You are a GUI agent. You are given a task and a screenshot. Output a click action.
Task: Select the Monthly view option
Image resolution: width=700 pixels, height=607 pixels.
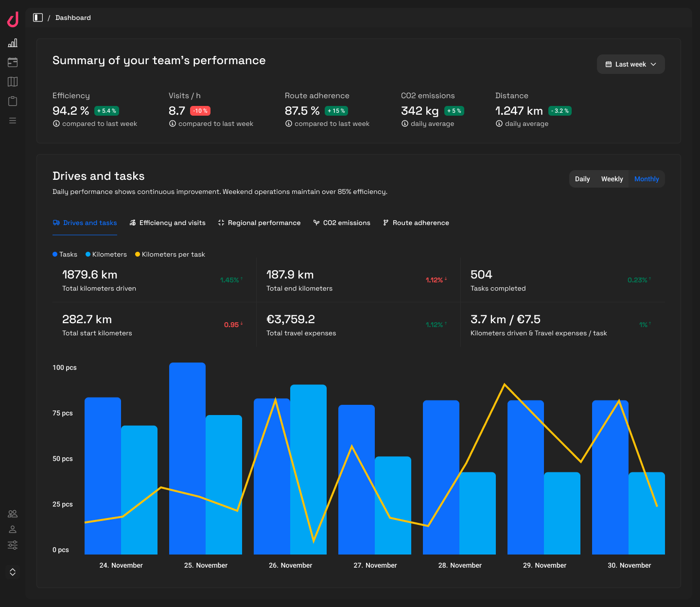(646, 179)
